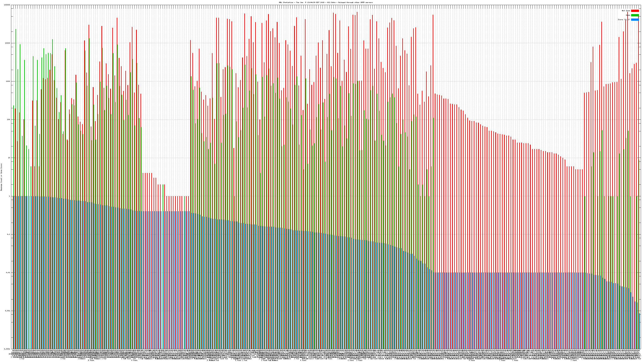The width and height of the screenshot is (644, 362).
Task: Click the blue Score legend swatch
Action: (635, 20)
